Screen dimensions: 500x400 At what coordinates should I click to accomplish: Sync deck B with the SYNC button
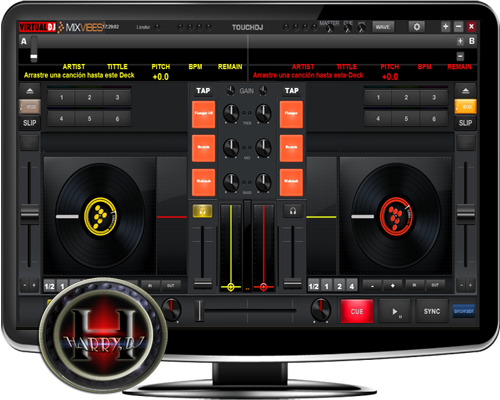(432, 311)
